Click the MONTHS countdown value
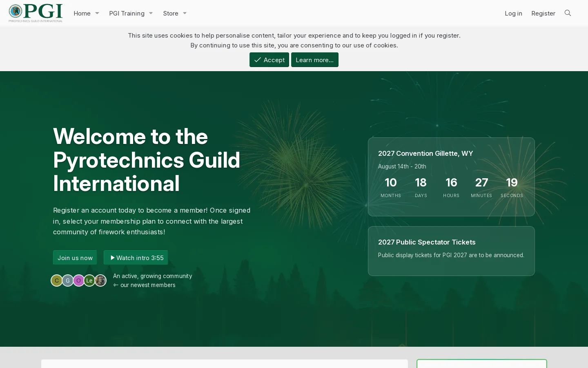This screenshot has width=588, height=368. 391,182
